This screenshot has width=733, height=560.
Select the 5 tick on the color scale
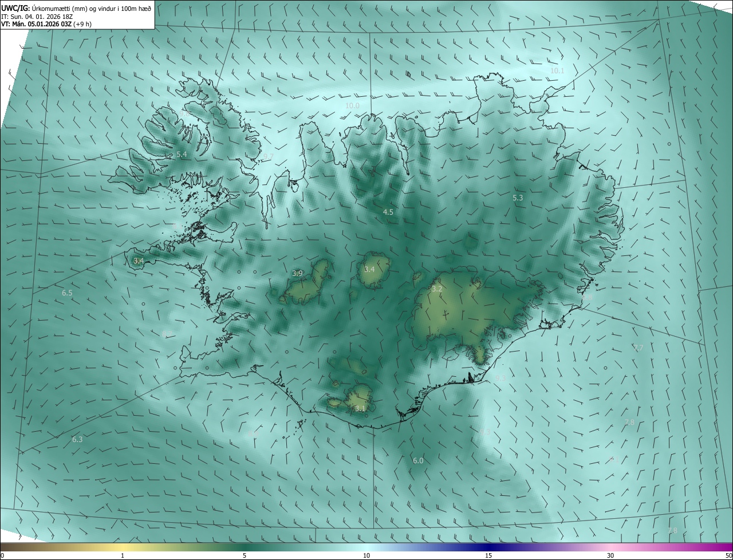(245, 556)
